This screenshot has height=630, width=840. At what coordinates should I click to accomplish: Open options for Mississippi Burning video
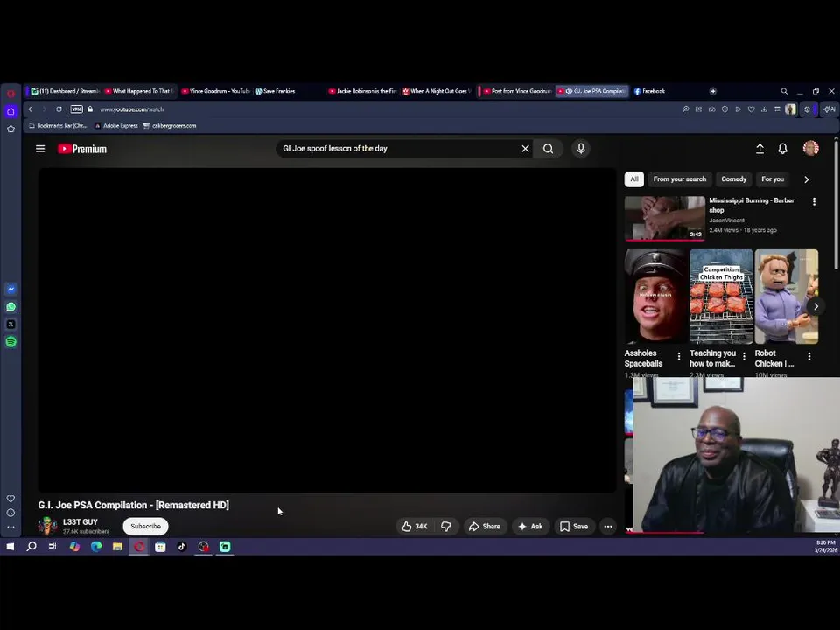[815, 201]
